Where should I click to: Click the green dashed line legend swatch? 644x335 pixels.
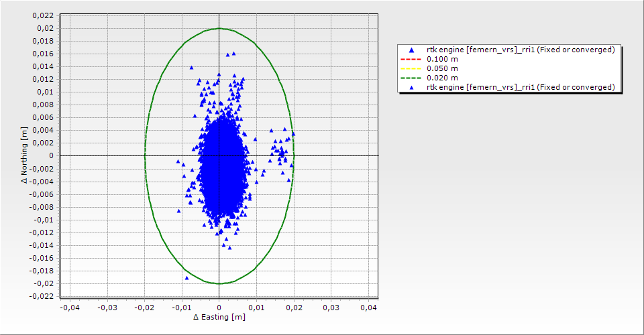[411, 78]
